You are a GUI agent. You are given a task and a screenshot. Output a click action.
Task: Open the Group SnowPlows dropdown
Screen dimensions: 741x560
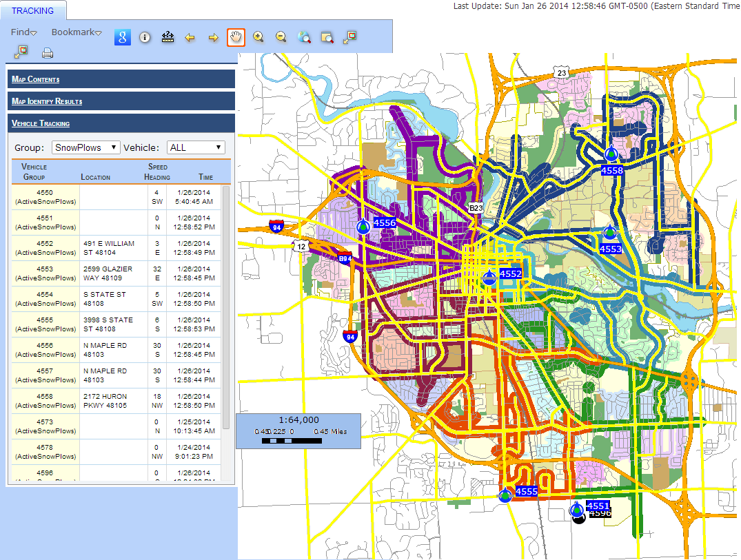click(86, 147)
